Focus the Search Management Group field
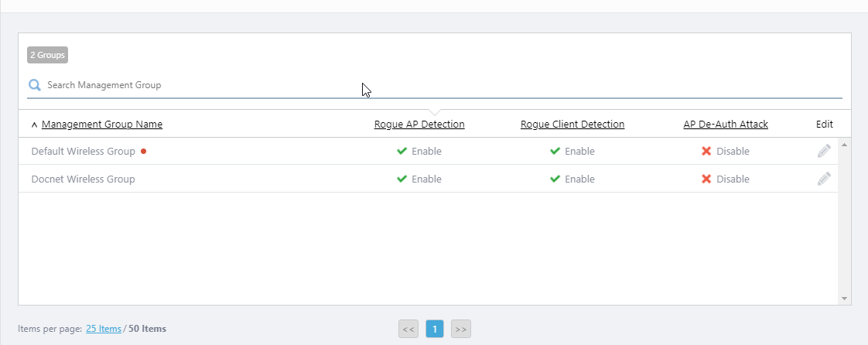This screenshot has width=868, height=345. 433,85
